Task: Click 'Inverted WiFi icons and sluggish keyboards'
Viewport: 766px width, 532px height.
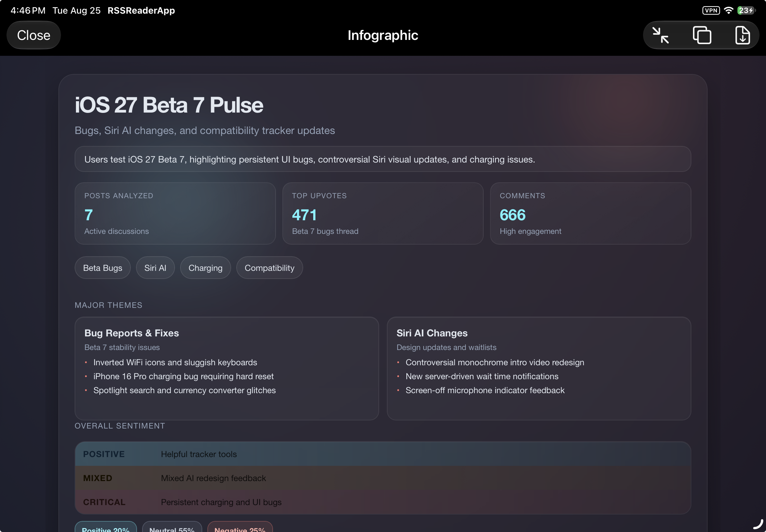Action: 175,362
